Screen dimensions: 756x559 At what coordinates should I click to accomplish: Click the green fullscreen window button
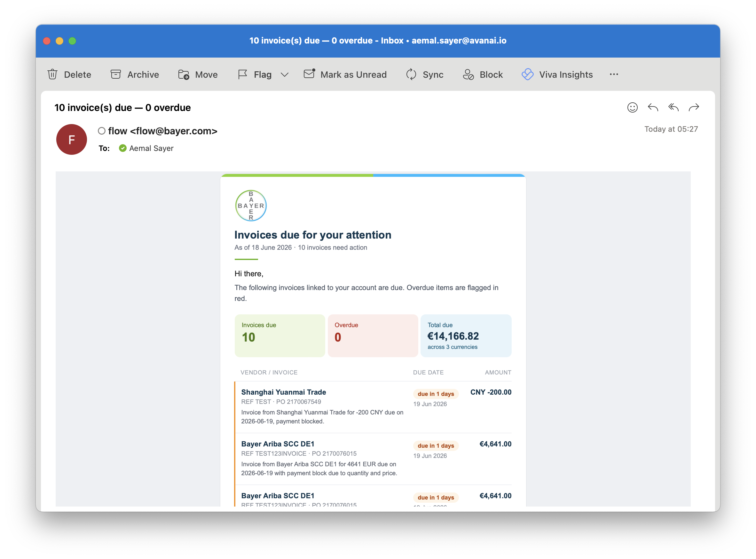click(72, 41)
